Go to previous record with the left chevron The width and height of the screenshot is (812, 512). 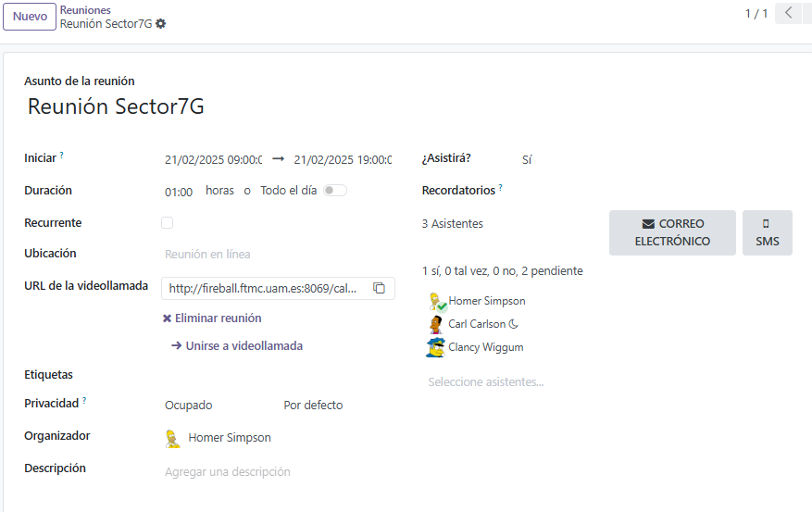[x=788, y=13]
